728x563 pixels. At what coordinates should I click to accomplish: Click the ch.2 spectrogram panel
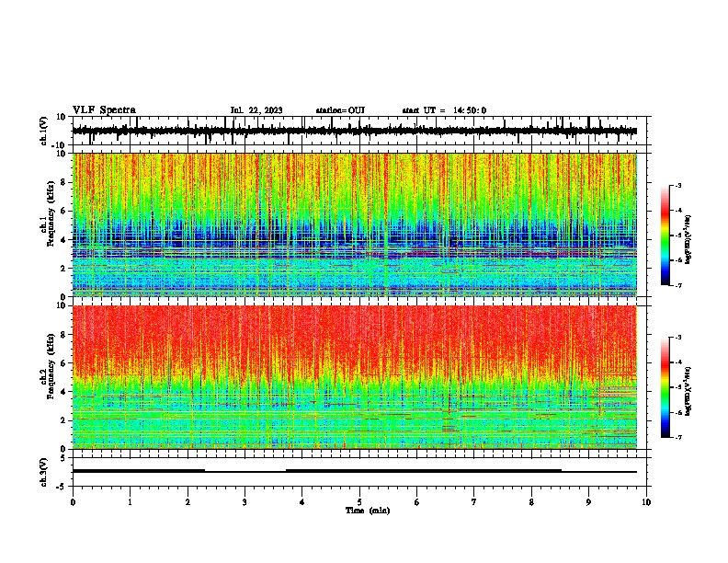(359, 377)
